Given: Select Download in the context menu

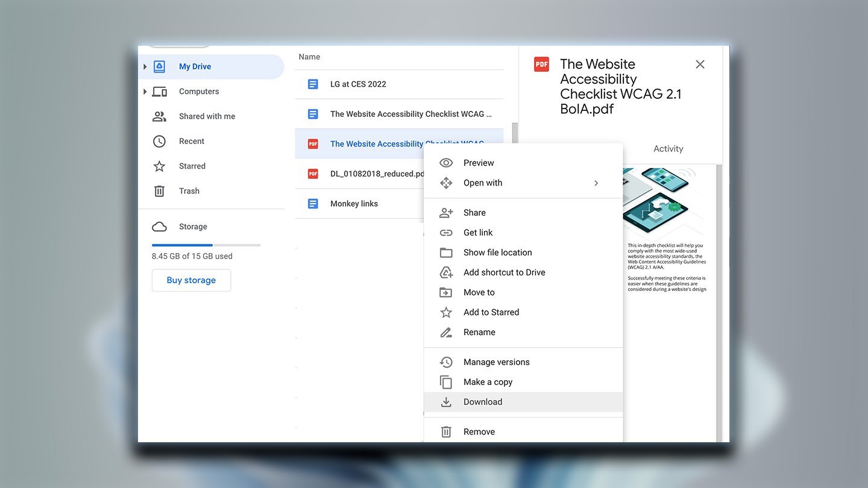Looking at the screenshot, I should pos(523,402).
